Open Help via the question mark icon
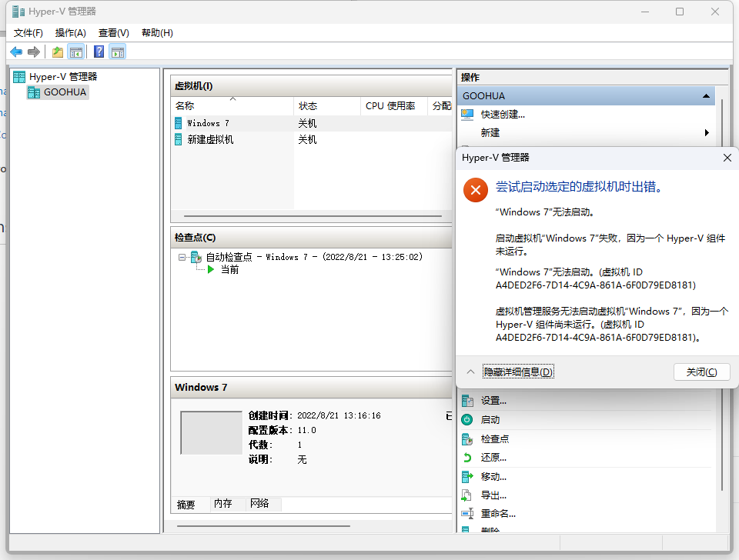Viewport: 739px width, 560px height. 99,52
